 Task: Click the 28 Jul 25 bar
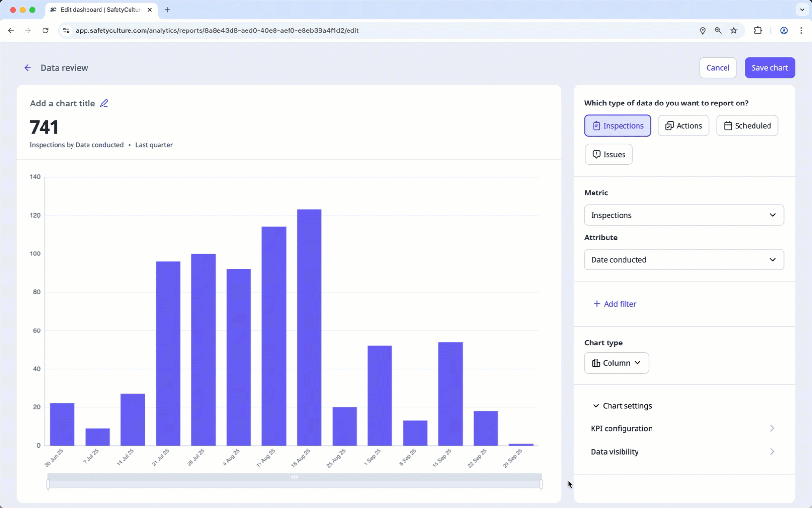pos(203,350)
